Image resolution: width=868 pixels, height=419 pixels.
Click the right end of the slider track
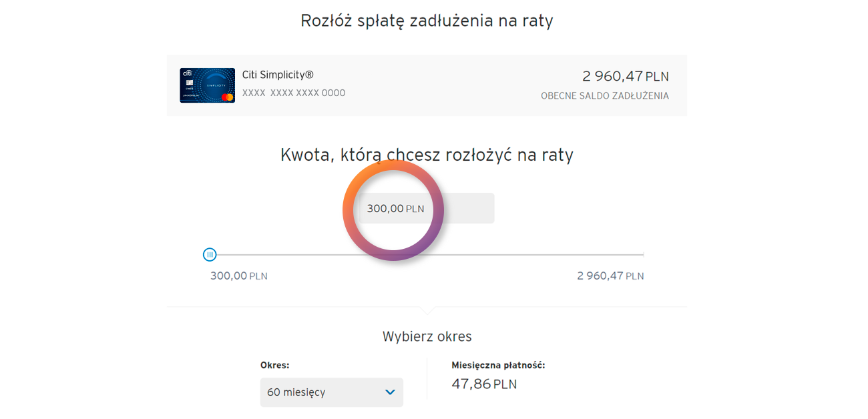[x=641, y=255]
